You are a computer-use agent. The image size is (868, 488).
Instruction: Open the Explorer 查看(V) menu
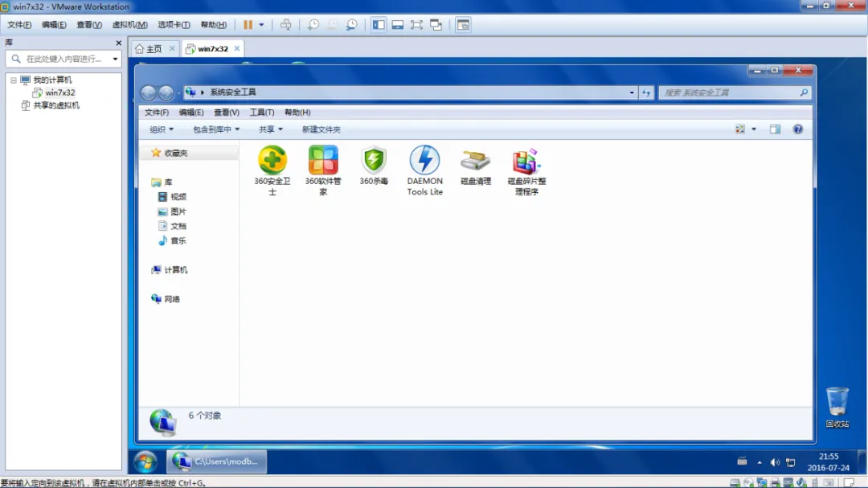pyautogui.click(x=227, y=112)
